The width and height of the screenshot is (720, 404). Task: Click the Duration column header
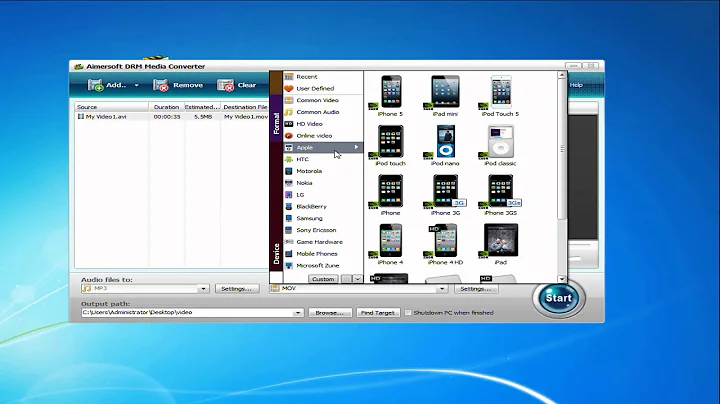[x=167, y=107]
